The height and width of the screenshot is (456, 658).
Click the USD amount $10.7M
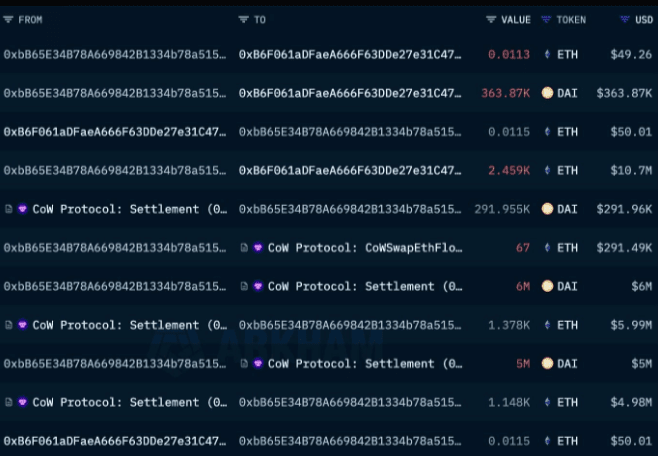point(632,170)
